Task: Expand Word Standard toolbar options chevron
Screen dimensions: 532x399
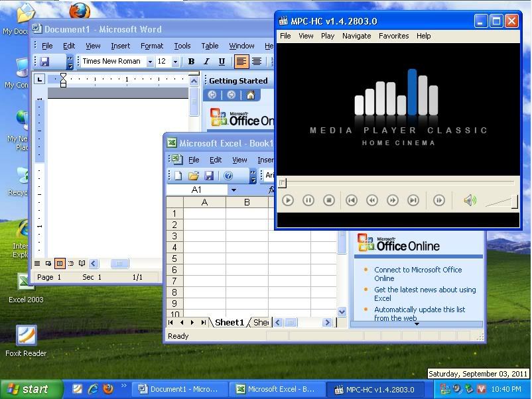Action: [70, 62]
